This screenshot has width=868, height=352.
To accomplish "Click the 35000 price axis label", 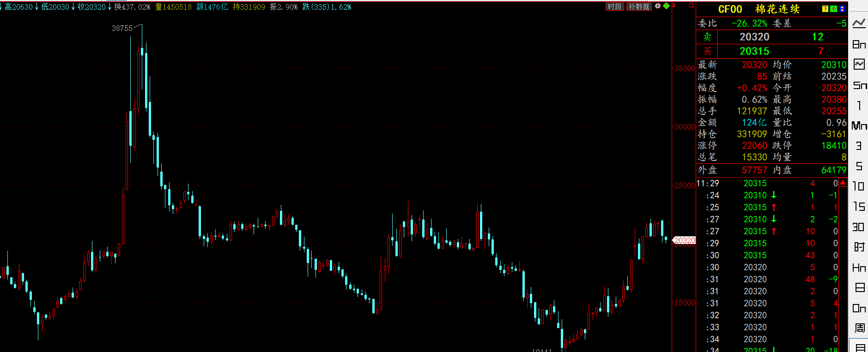I will pos(685,68).
